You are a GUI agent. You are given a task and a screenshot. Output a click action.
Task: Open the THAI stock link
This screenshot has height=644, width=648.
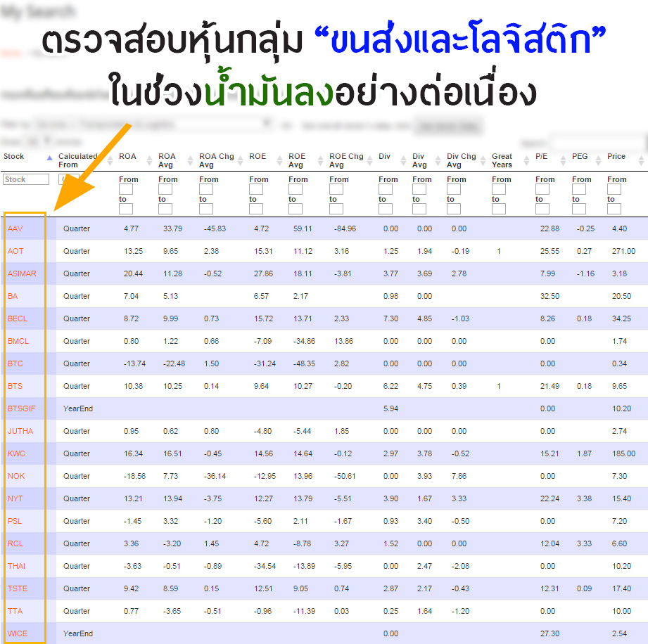click(16, 567)
